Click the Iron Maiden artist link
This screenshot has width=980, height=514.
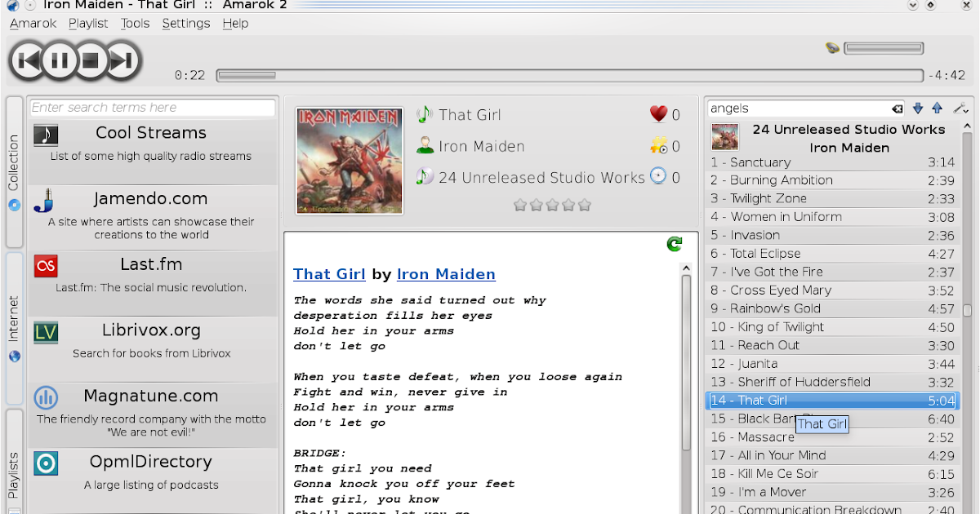point(446,274)
